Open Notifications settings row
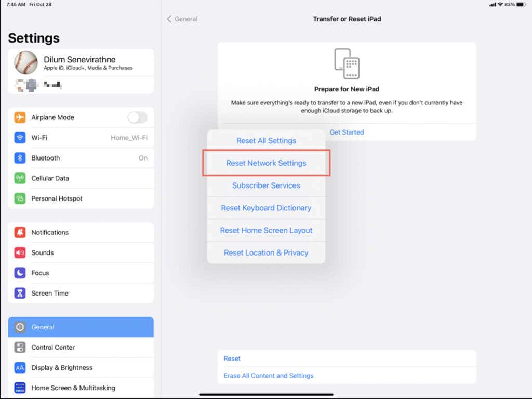The image size is (532, 399). [81, 232]
